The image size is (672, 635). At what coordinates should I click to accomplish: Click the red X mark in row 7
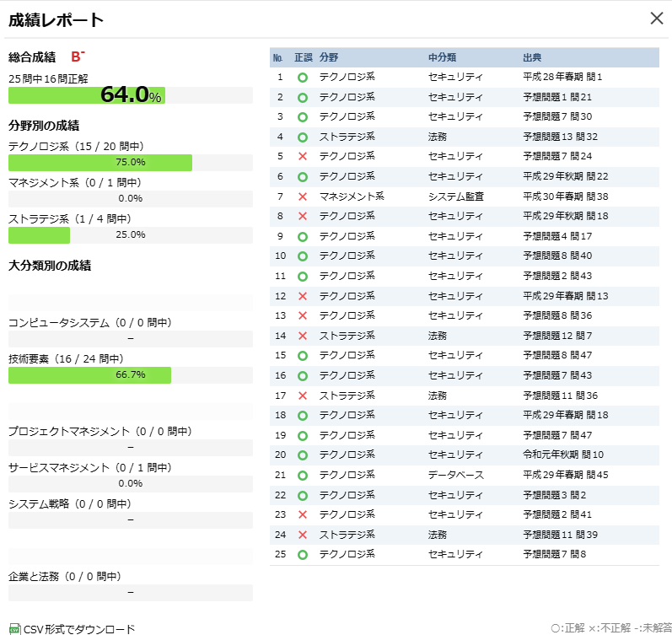click(x=303, y=196)
